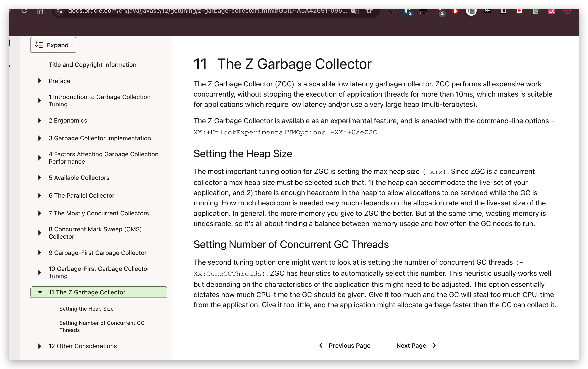This screenshot has height=369, width=588.
Task: Expand 5 Available Collectors arrow
Action: tap(40, 178)
